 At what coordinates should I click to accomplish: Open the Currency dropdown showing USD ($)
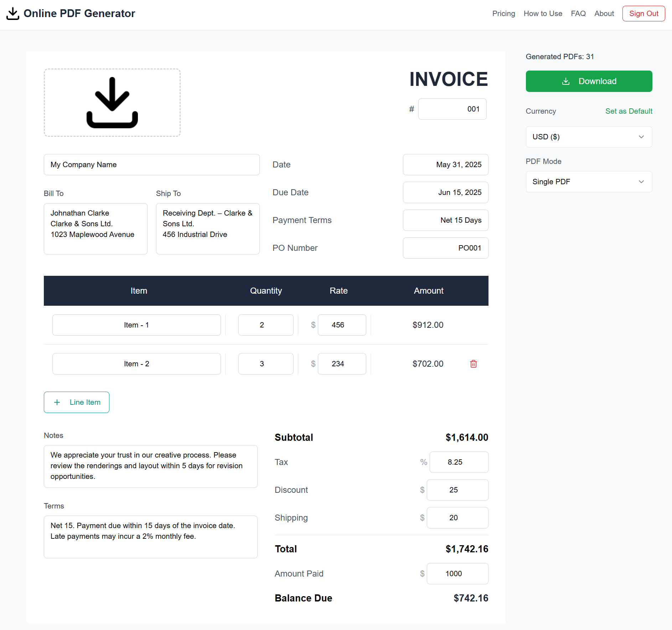click(589, 137)
